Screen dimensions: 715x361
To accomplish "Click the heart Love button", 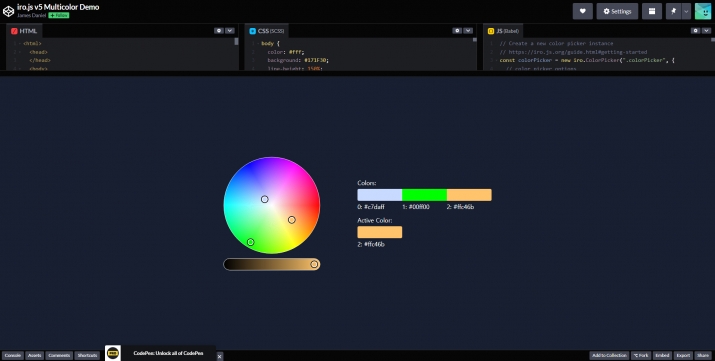I will pos(582,11).
